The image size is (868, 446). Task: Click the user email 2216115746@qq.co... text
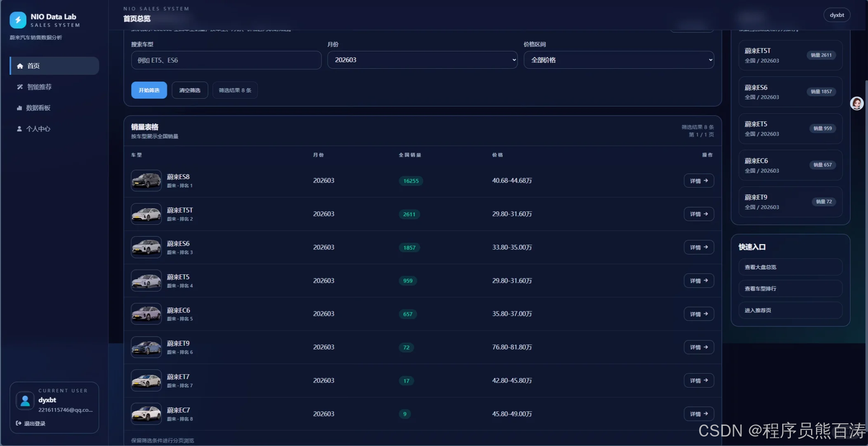pos(66,410)
